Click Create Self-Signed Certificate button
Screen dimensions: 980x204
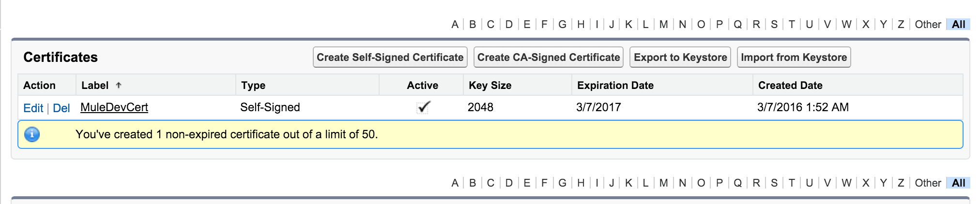[x=390, y=58]
